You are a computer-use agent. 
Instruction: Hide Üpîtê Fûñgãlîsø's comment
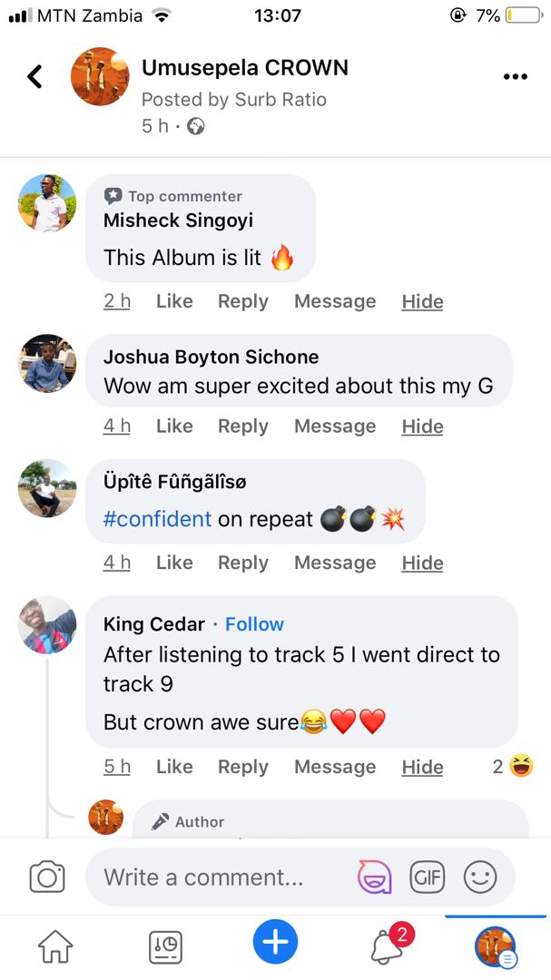pos(422,563)
